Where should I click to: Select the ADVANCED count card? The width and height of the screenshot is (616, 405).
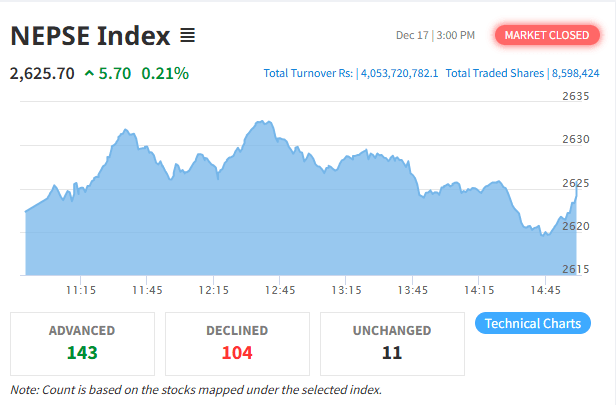(82, 342)
